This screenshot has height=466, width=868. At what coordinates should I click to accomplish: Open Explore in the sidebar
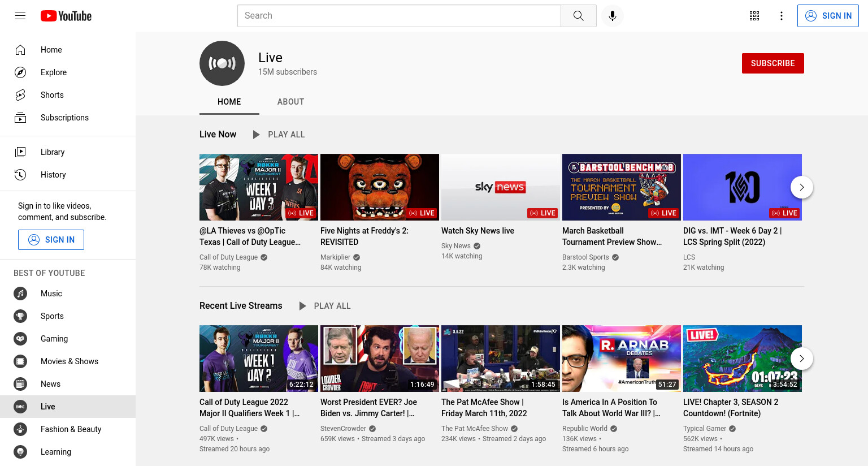68,72
